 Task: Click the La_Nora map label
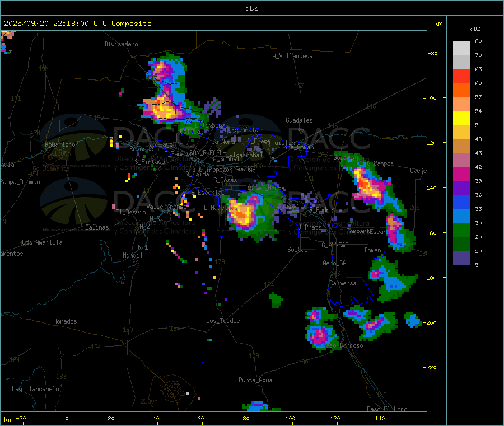pyautogui.click(x=223, y=142)
